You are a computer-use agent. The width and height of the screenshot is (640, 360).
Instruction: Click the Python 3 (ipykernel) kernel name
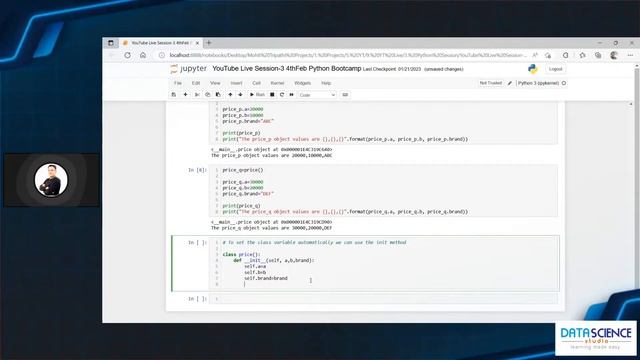tap(538, 83)
